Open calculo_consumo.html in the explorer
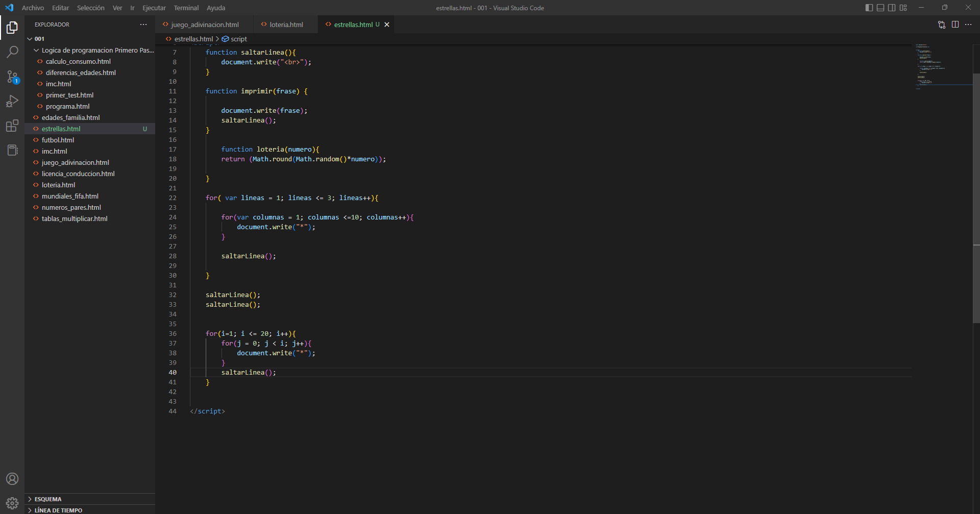The height and width of the screenshot is (514, 980). click(90, 61)
